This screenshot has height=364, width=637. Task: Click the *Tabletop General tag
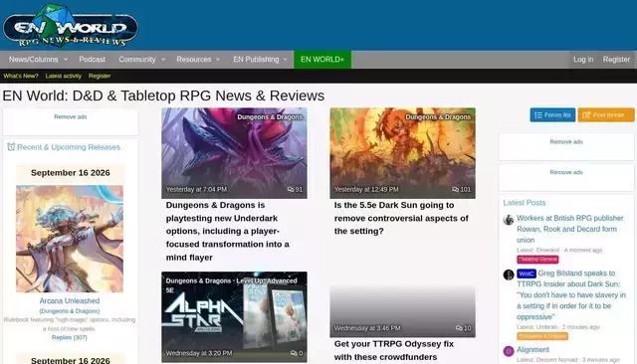click(x=537, y=260)
